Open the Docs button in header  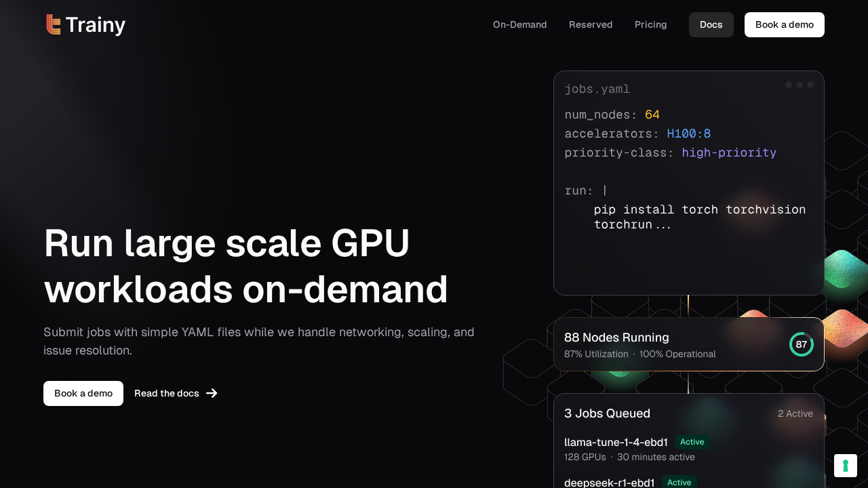[711, 24]
